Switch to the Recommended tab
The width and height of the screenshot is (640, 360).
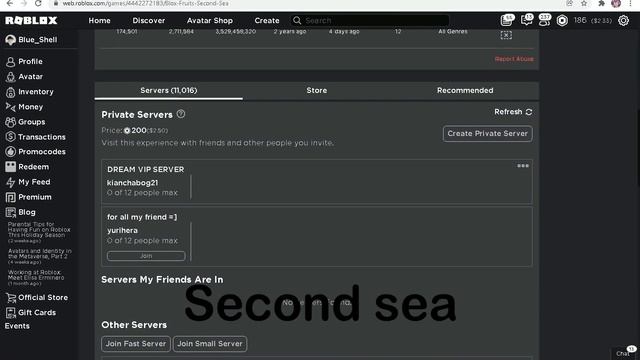[465, 91]
